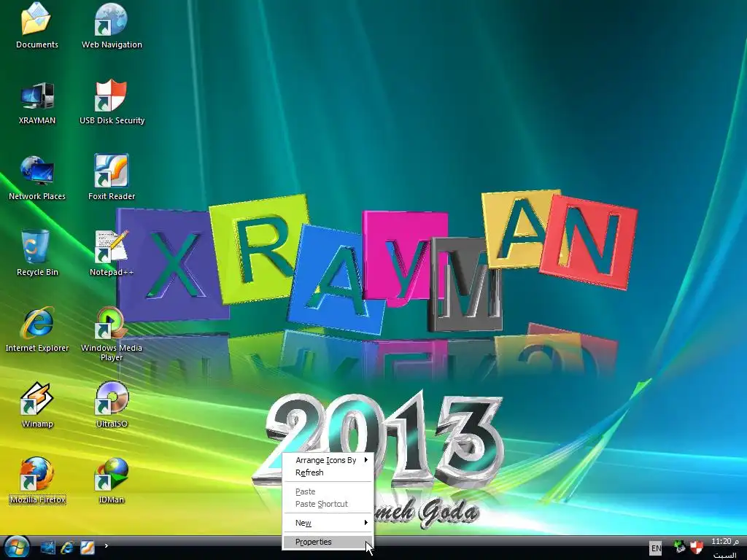Expand the quick launch overflow chevron
This screenshot has height=560, width=747.
[107, 545]
